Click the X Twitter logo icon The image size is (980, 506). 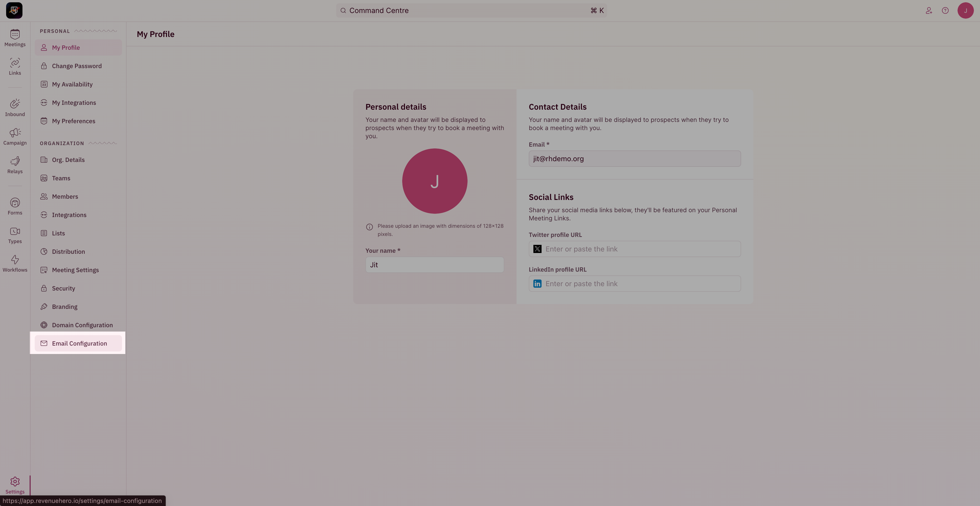[537, 249]
